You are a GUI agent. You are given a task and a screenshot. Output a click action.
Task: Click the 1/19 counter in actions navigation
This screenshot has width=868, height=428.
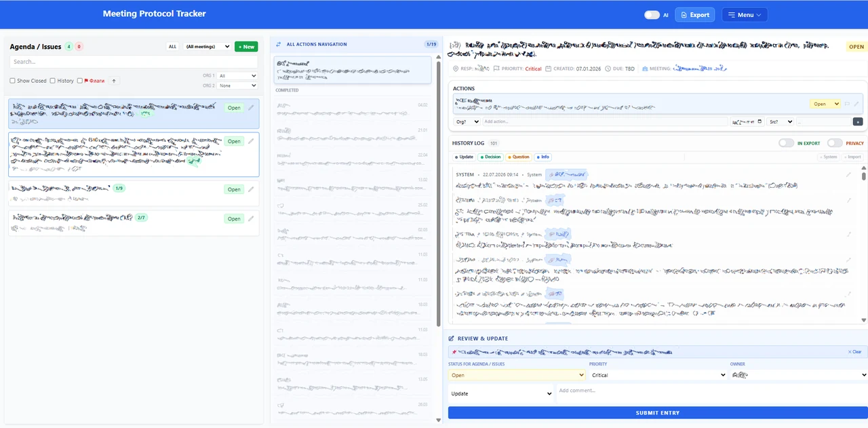(x=431, y=44)
